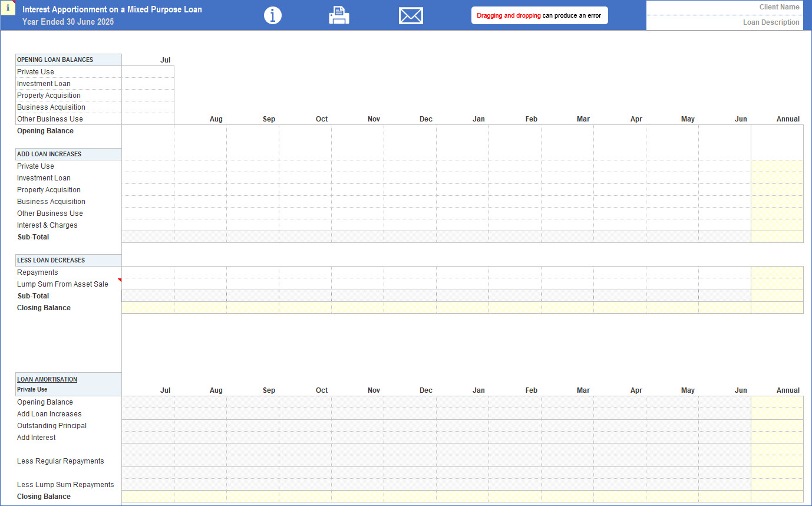Select the OPENING LOAN BALANCES section header
812x506 pixels.
tap(68, 60)
